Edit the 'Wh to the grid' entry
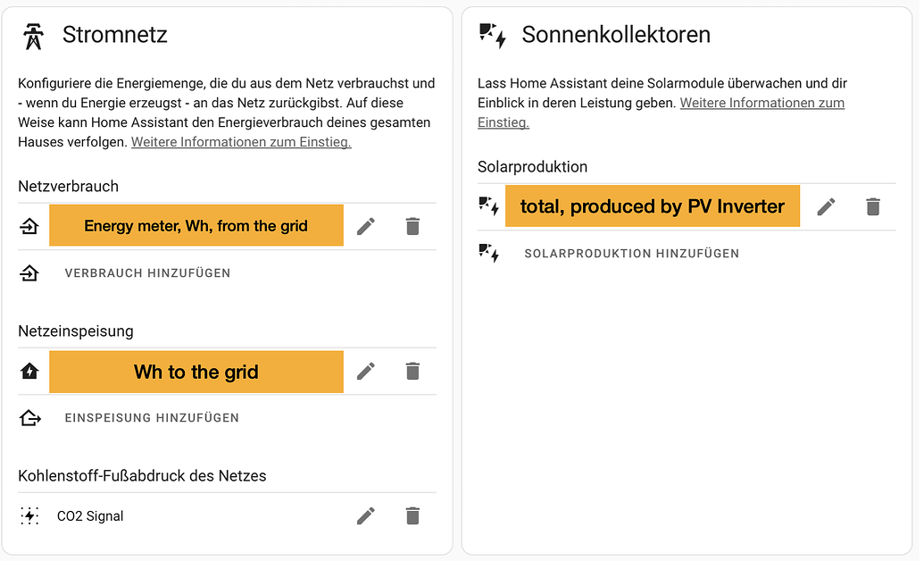The image size is (924, 561). (x=365, y=372)
